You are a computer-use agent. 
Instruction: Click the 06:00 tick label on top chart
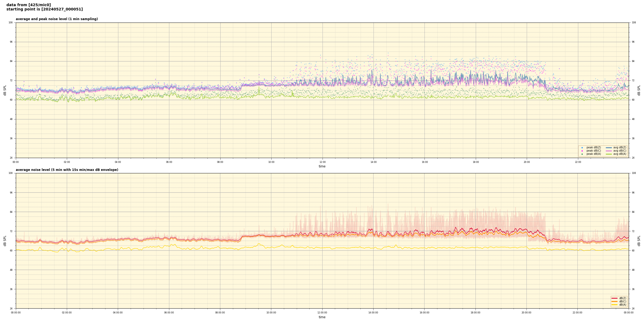click(x=169, y=162)
